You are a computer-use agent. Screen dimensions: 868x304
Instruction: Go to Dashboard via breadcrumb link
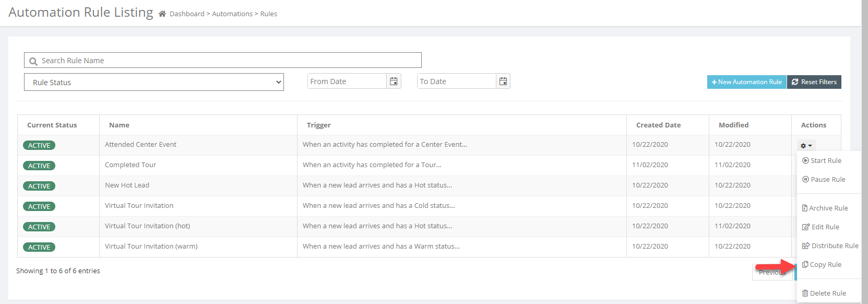187,14
